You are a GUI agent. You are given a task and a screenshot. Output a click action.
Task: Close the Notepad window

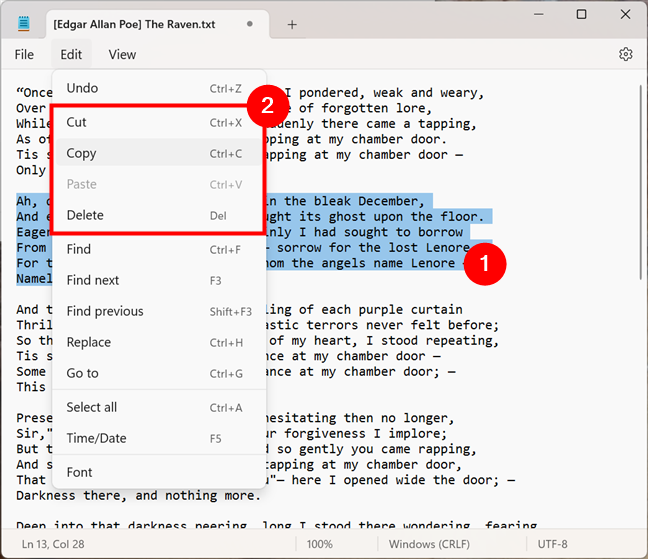coord(625,14)
